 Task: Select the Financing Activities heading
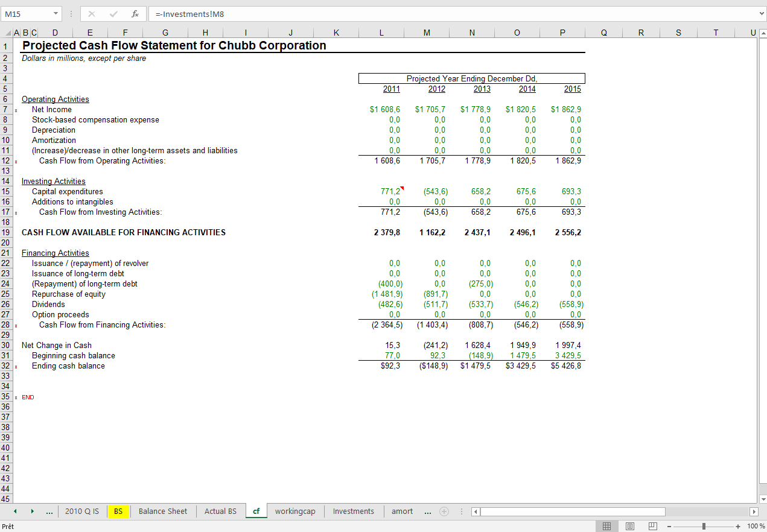click(55, 253)
